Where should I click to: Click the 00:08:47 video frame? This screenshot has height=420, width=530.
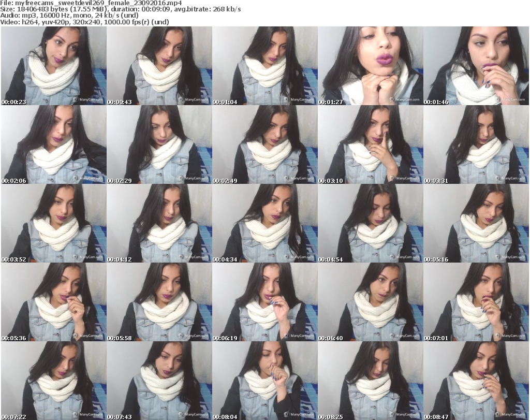click(476, 381)
